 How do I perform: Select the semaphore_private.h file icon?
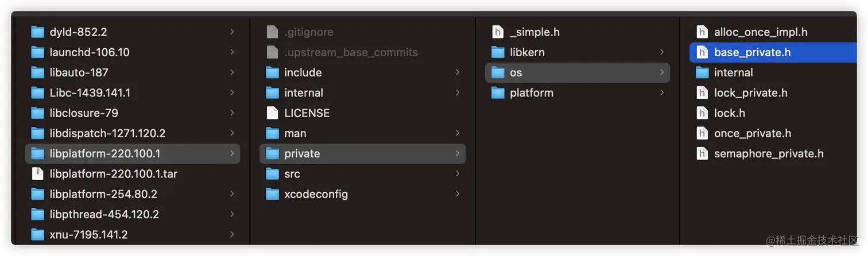[702, 154]
